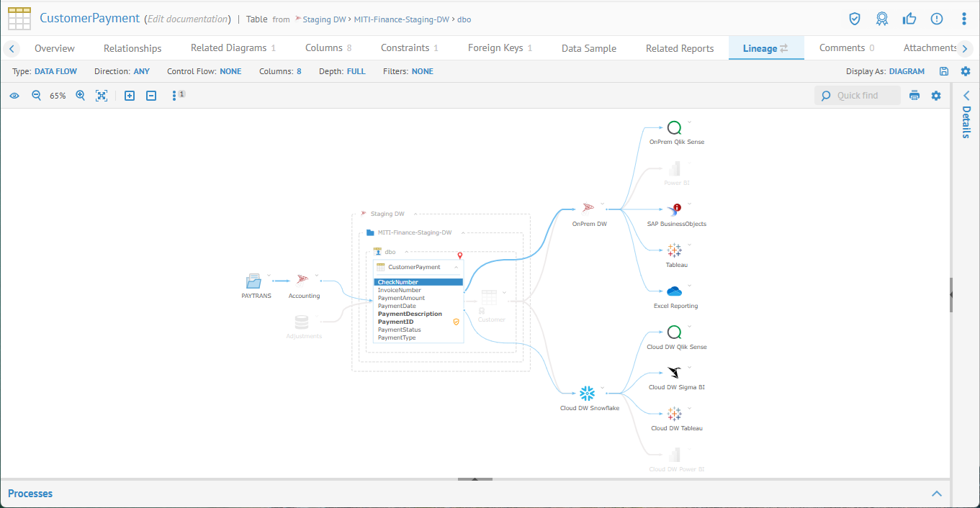Switch to the Relationships tab
The width and height of the screenshot is (980, 508).
coord(132,48)
